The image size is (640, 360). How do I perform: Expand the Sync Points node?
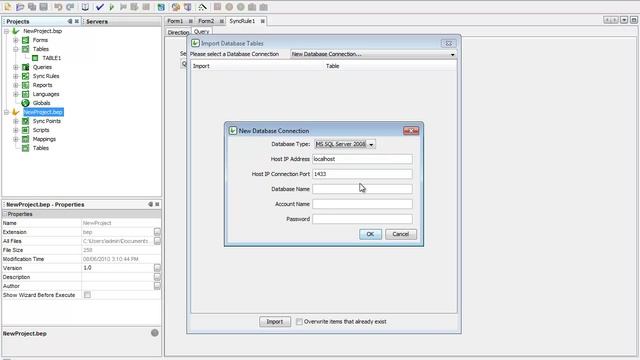click(x=16, y=121)
